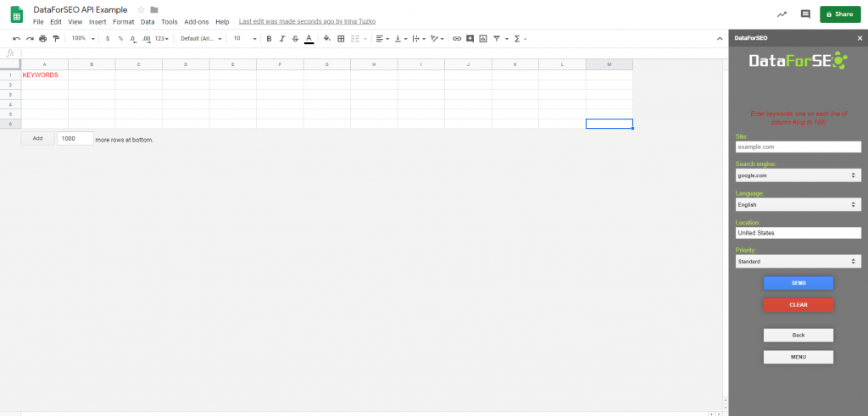Undo the last action

click(x=17, y=39)
